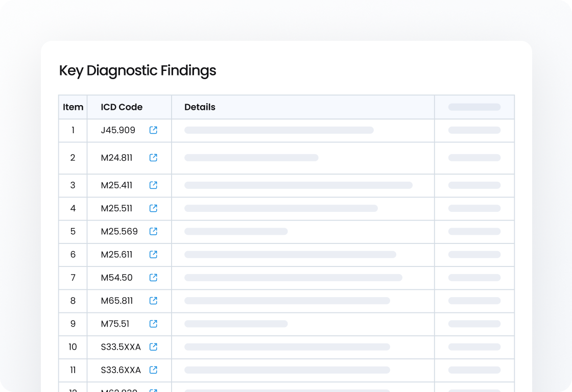Open external link icon for M54.50

[153, 278]
